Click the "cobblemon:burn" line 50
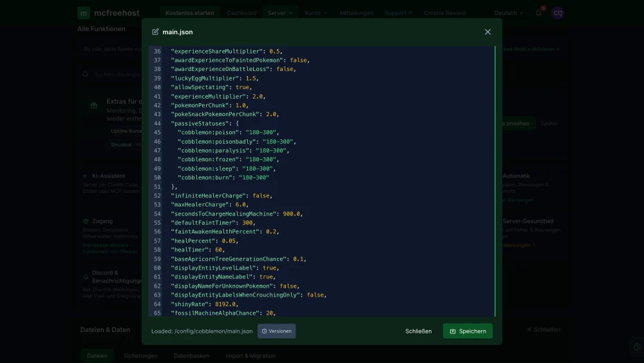644x363 pixels. 223,177
